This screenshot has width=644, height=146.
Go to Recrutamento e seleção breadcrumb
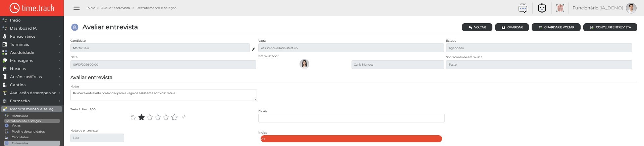156,8
